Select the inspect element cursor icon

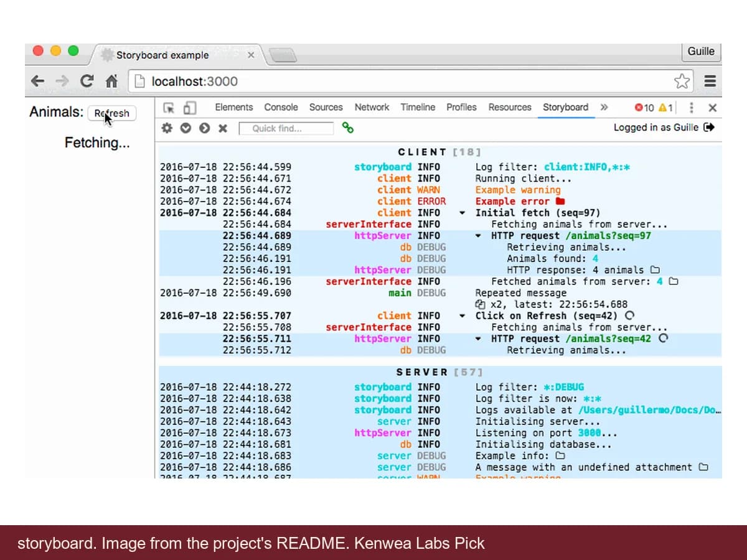(x=169, y=108)
